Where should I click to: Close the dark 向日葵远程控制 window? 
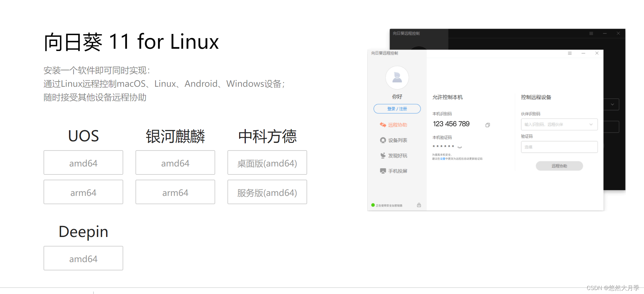[x=618, y=33]
